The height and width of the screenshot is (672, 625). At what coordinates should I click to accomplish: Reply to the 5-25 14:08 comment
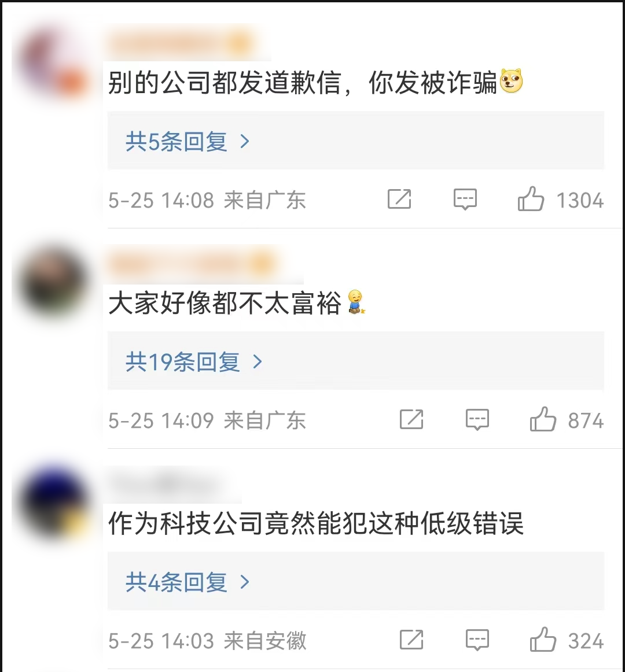pos(465,200)
